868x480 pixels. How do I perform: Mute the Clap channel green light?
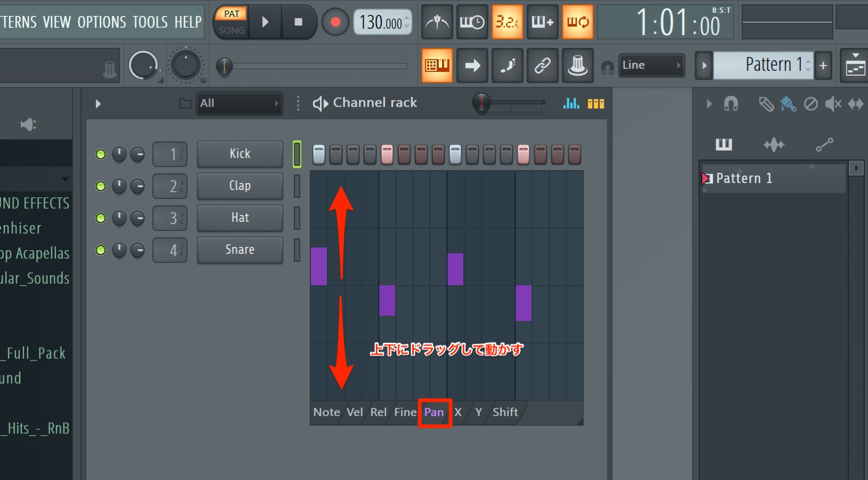pos(100,186)
